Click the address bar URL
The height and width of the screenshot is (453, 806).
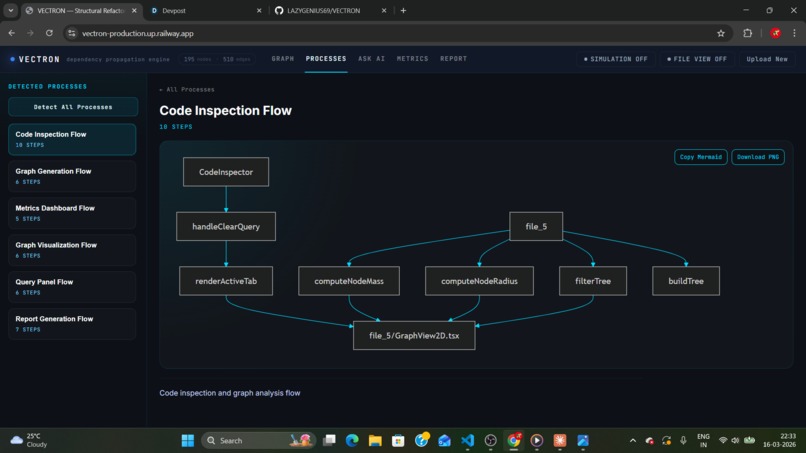[138, 33]
